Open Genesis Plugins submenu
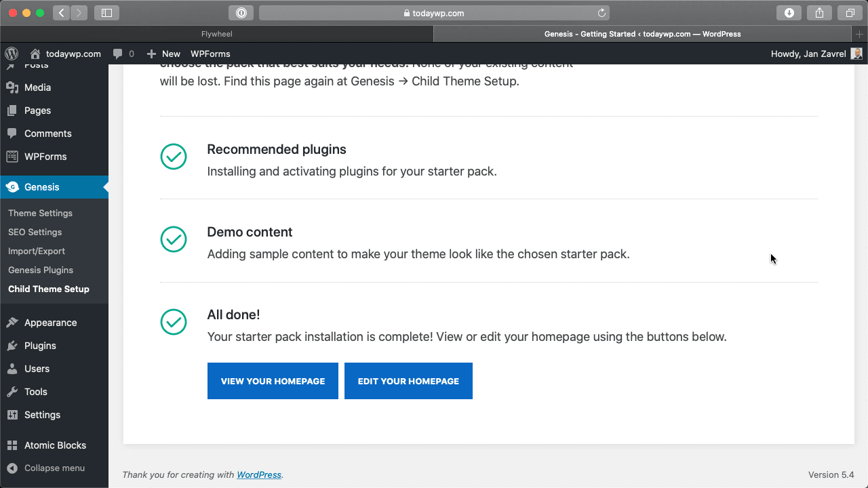 (41, 270)
